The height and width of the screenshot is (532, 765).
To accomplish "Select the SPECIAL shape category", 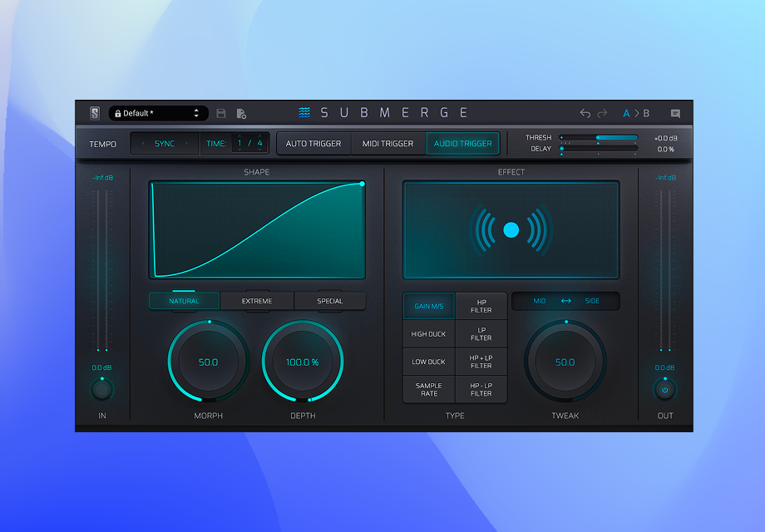I will (329, 301).
